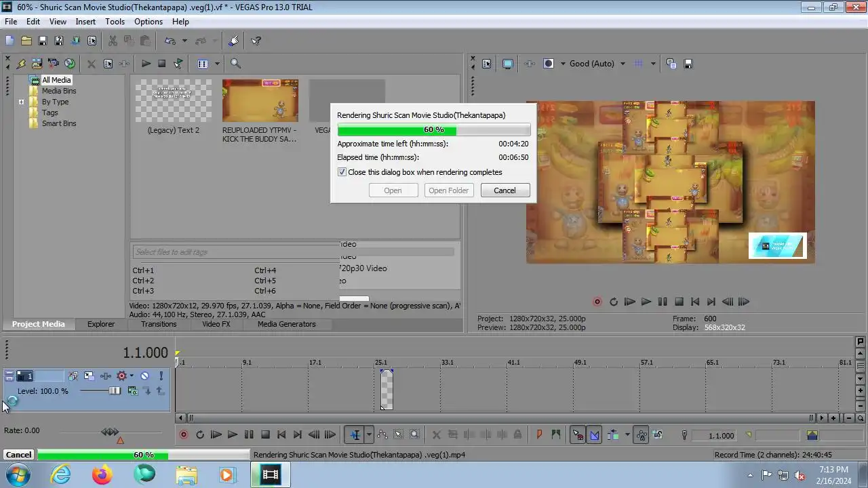Select the REUPLOADED YTPMV media thumbnail
This screenshot has height=488, width=868.
[260, 100]
